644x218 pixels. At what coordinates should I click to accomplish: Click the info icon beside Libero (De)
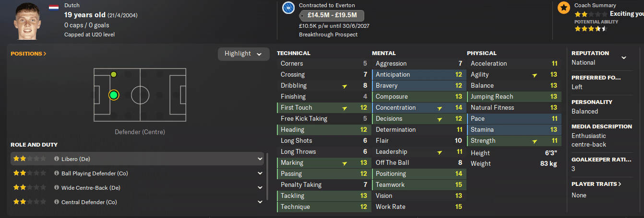pyautogui.click(x=57, y=159)
